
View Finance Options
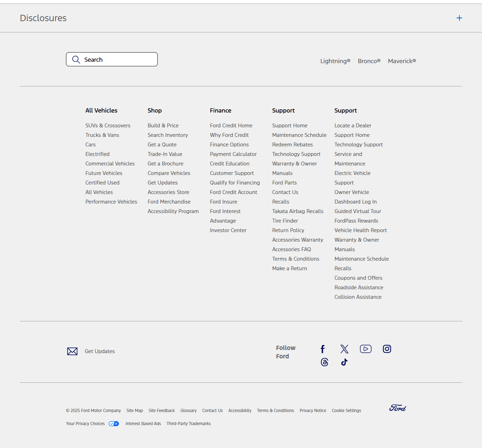[229, 145]
